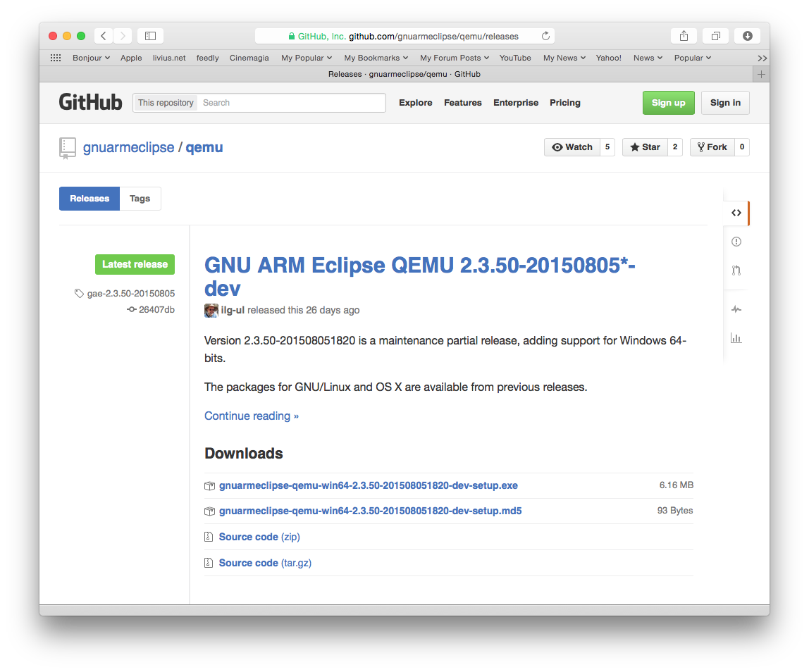Open the gnuarmeclipse owner link
809x672 pixels.
pos(128,147)
